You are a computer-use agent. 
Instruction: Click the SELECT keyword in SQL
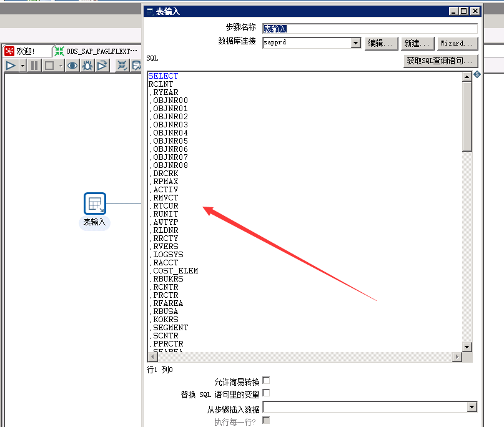(x=163, y=76)
